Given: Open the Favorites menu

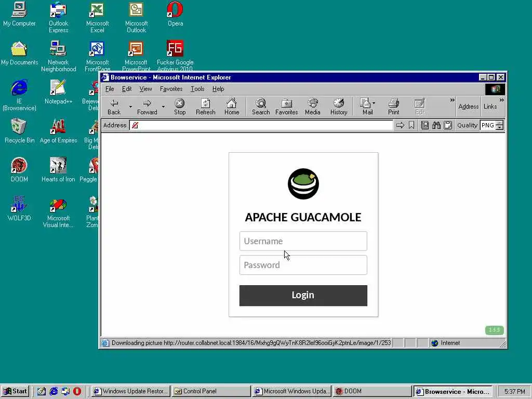Looking at the screenshot, I should pos(171,89).
